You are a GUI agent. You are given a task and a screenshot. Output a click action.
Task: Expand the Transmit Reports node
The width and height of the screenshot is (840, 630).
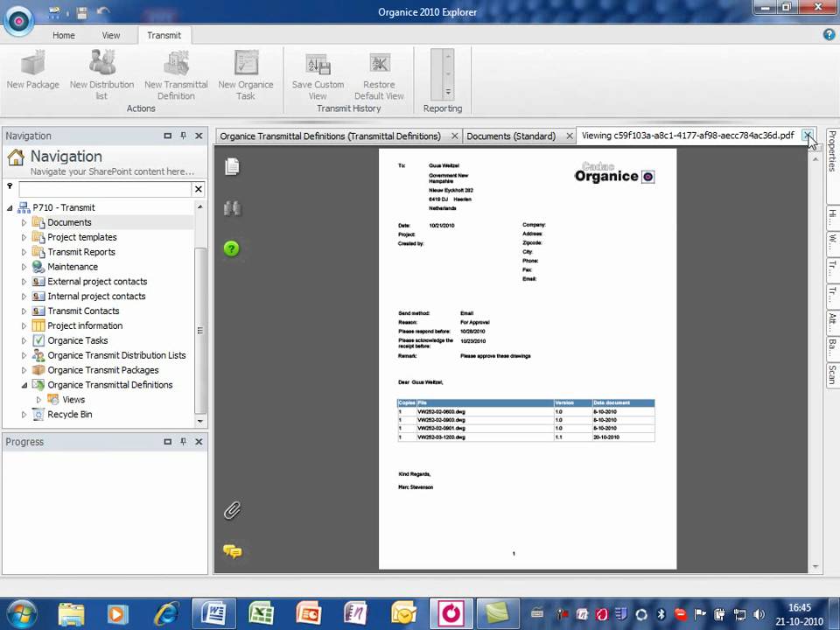click(x=24, y=252)
